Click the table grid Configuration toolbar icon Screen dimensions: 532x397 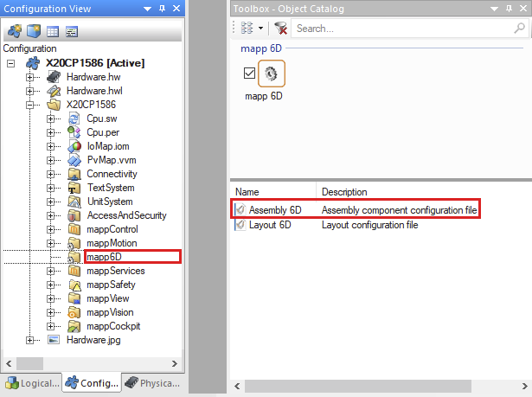coord(53,31)
